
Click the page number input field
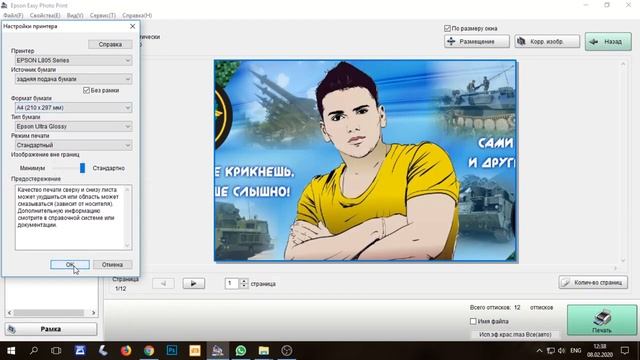coord(231,283)
